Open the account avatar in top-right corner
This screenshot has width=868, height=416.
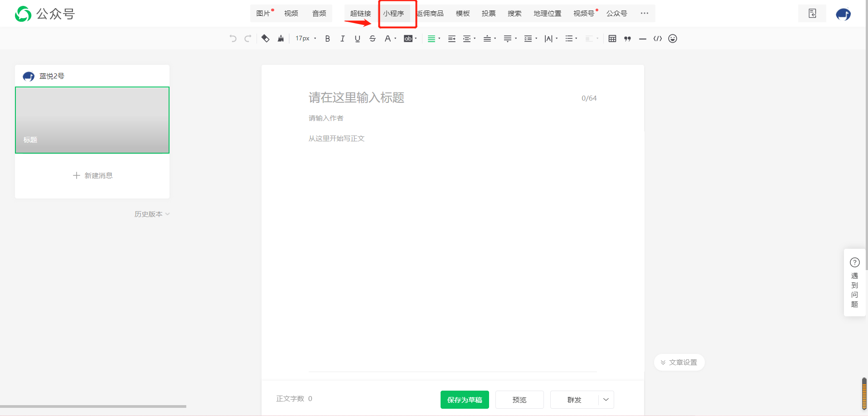click(844, 14)
